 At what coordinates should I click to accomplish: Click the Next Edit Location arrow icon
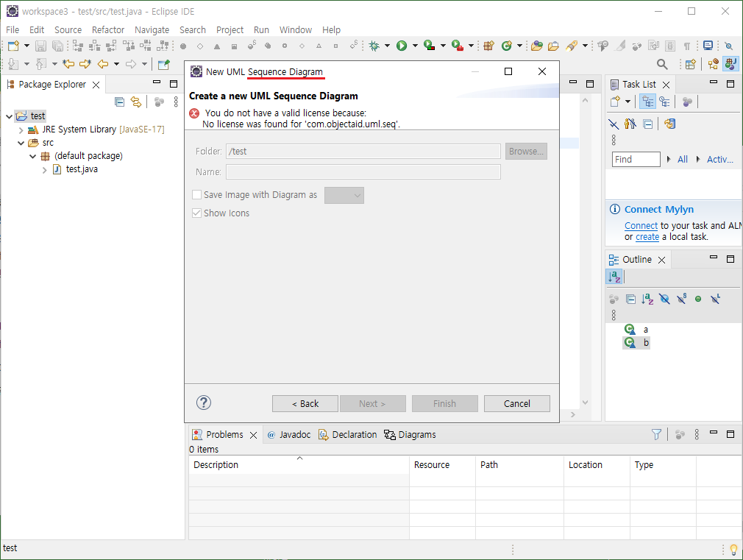click(85, 63)
